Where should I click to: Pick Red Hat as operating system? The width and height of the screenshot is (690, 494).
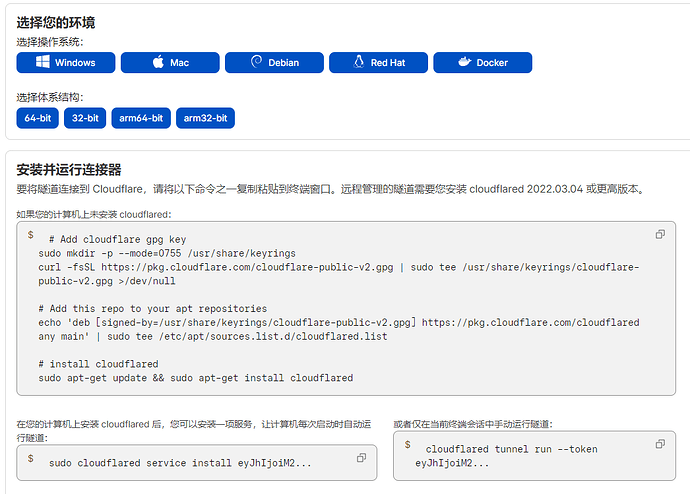[x=378, y=62]
